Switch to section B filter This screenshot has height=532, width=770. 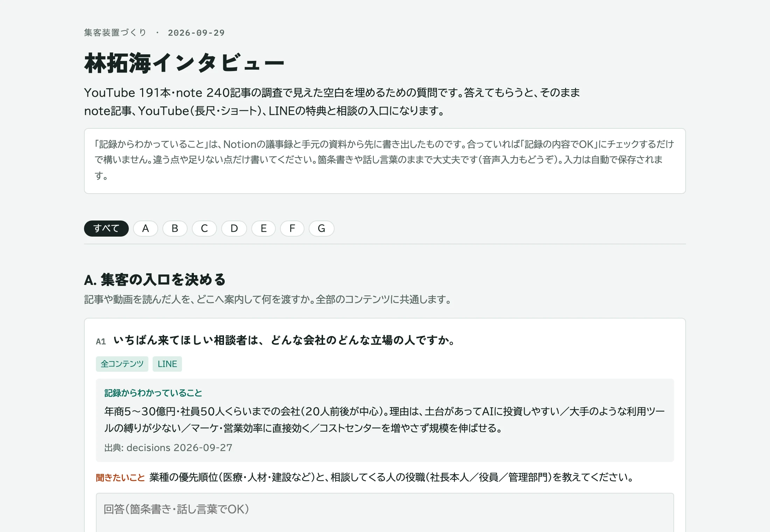[x=175, y=229]
